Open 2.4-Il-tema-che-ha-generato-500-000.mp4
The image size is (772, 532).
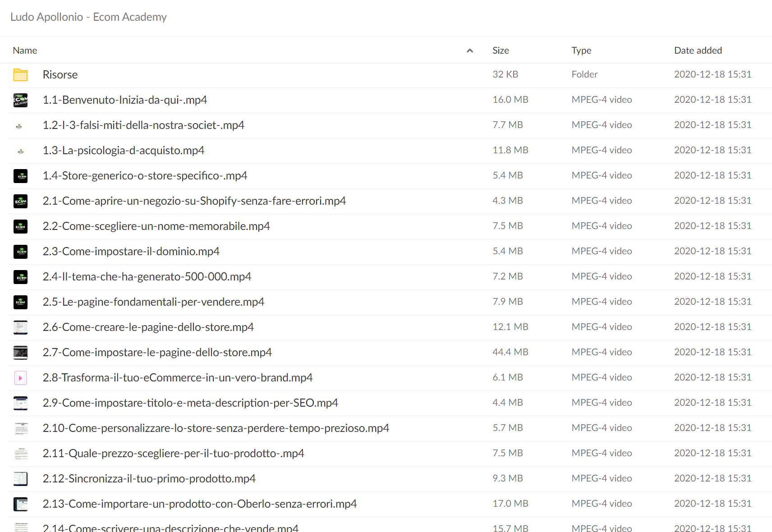tap(147, 276)
